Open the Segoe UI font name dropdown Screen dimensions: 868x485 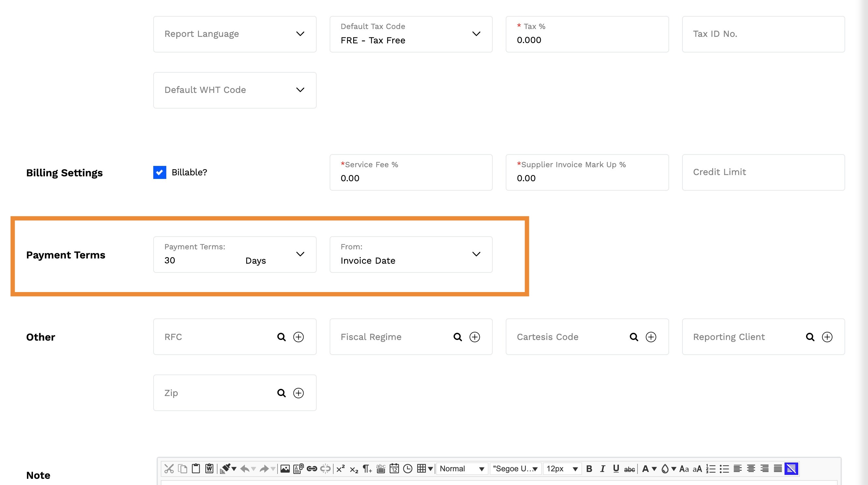pyautogui.click(x=516, y=468)
